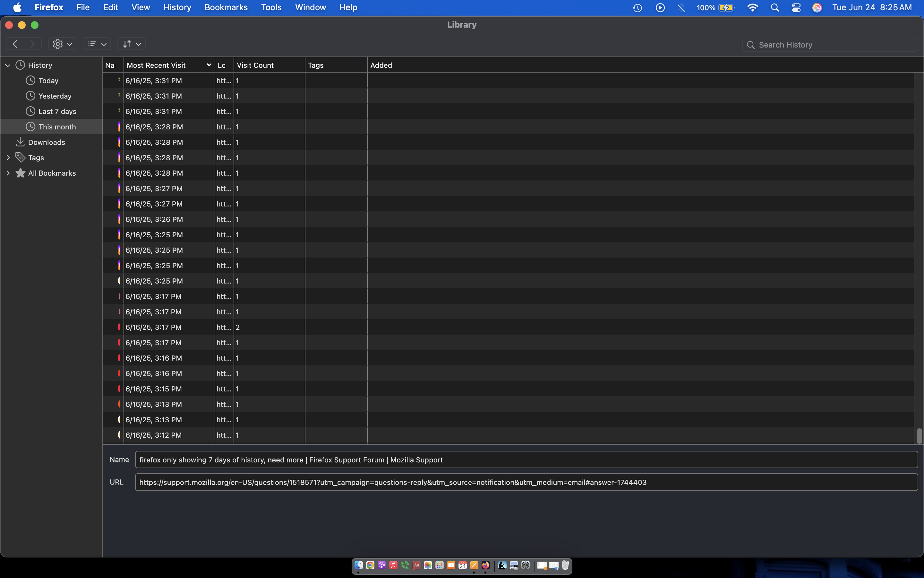
Task: Open the Bookmarks menu
Action: point(226,8)
